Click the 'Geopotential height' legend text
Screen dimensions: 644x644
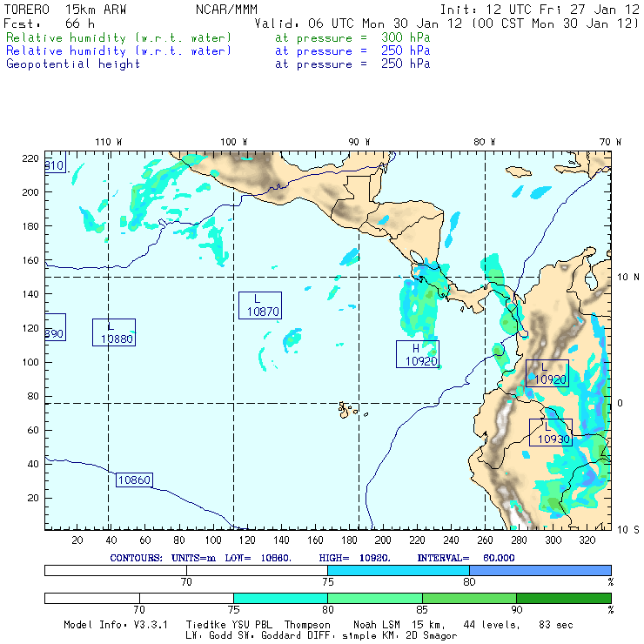tap(73, 64)
